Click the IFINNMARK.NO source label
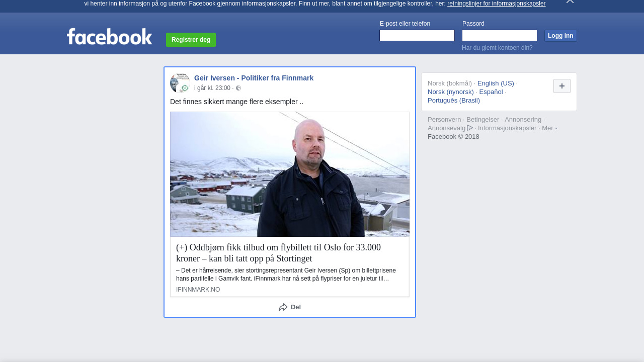The image size is (644, 362). [x=198, y=290]
